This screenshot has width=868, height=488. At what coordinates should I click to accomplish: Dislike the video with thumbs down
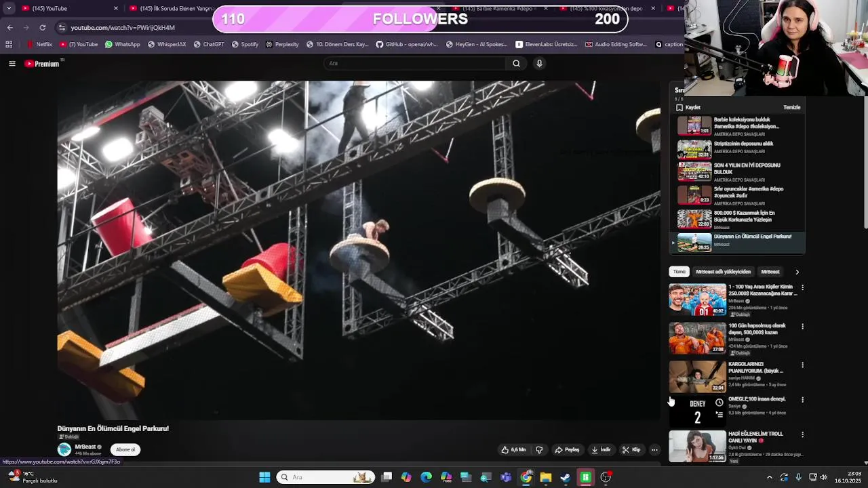[x=539, y=449]
